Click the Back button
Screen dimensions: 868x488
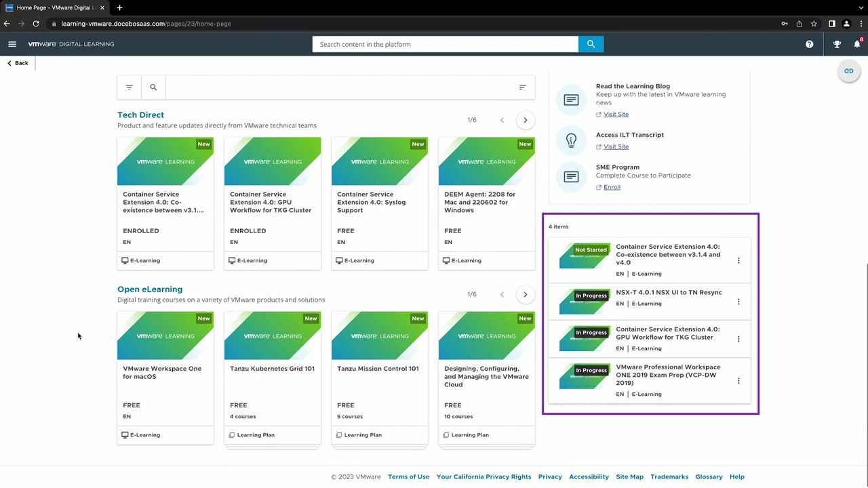coord(18,63)
